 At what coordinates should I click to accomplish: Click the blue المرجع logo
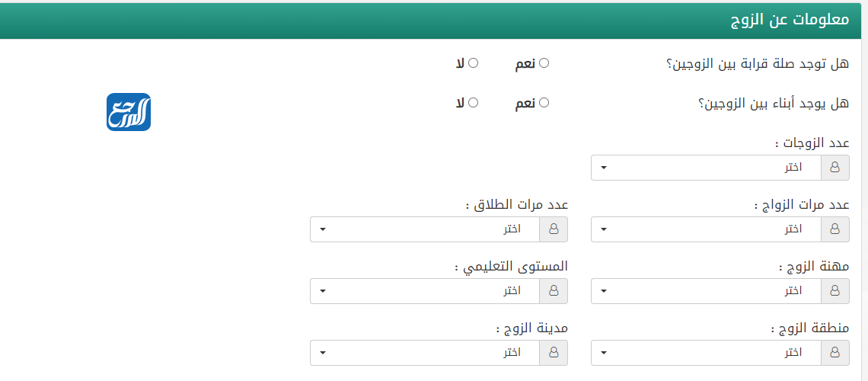129,112
